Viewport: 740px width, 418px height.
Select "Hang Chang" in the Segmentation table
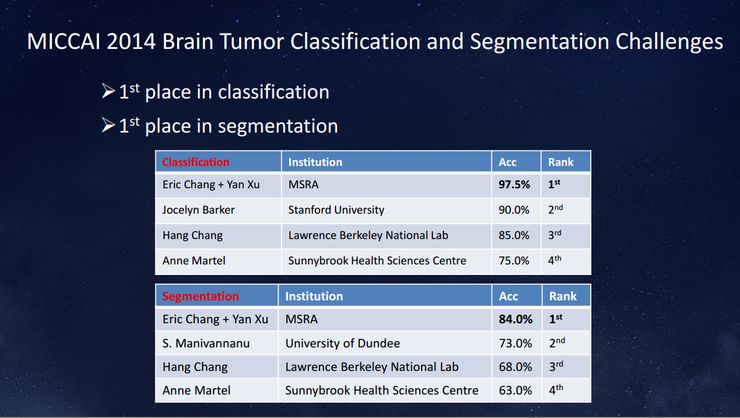coord(195,367)
